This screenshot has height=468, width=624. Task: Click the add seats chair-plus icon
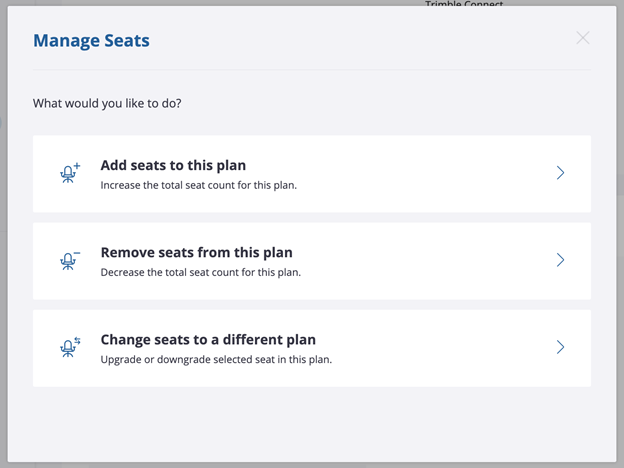[x=70, y=173]
